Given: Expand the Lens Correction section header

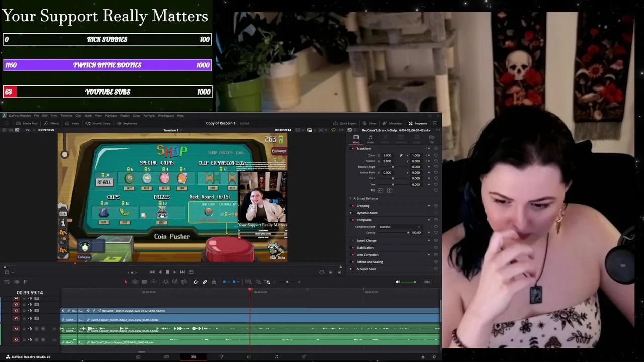Looking at the screenshot, I should (367, 255).
